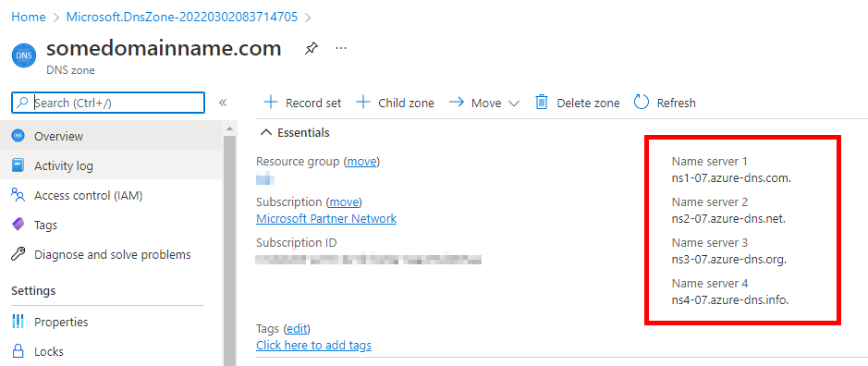Click the plus icon for Child zone
Viewport: 868px width, 366px height.
click(x=363, y=103)
